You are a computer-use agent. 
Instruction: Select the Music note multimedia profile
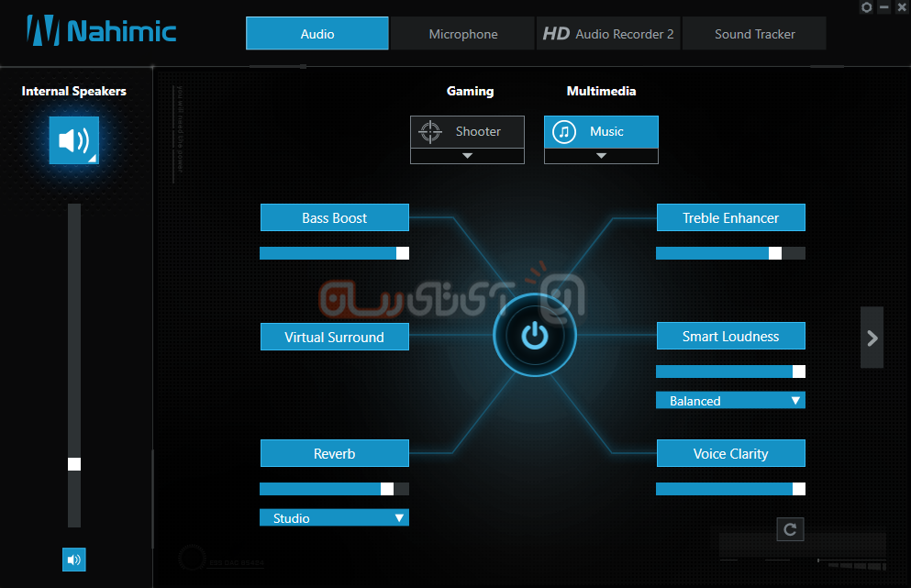coord(601,131)
